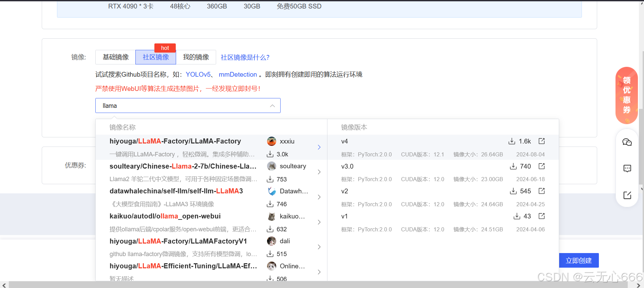Click soulteary user avatar
Image resolution: width=644 pixels, height=288 pixels.
(271, 166)
